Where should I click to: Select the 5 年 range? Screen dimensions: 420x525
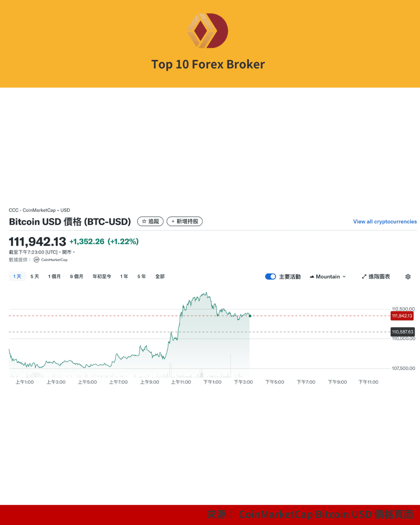pyautogui.click(x=142, y=276)
